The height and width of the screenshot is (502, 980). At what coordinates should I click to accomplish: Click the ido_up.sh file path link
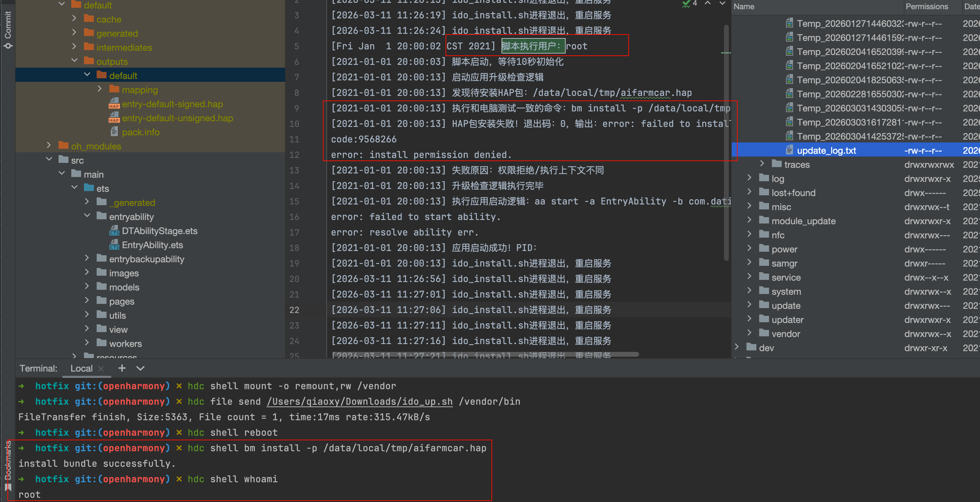coord(359,402)
